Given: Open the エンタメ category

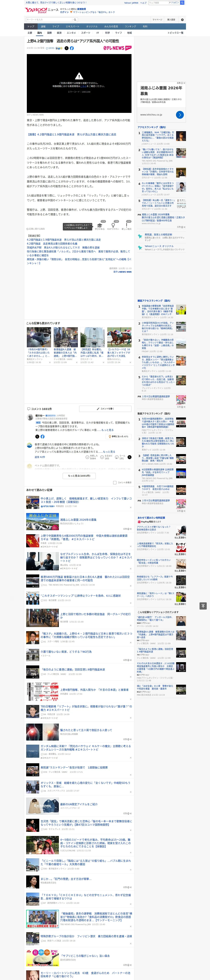Looking at the screenshot, I should click(71, 33).
